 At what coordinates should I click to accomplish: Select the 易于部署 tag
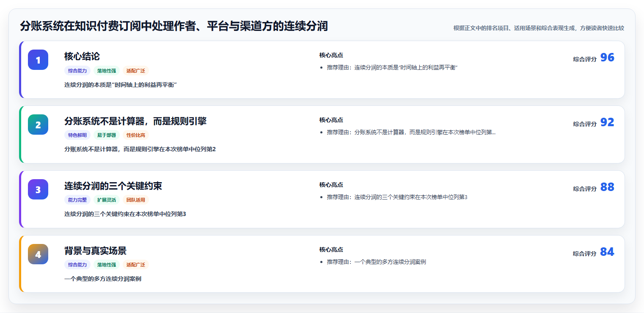(107, 136)
